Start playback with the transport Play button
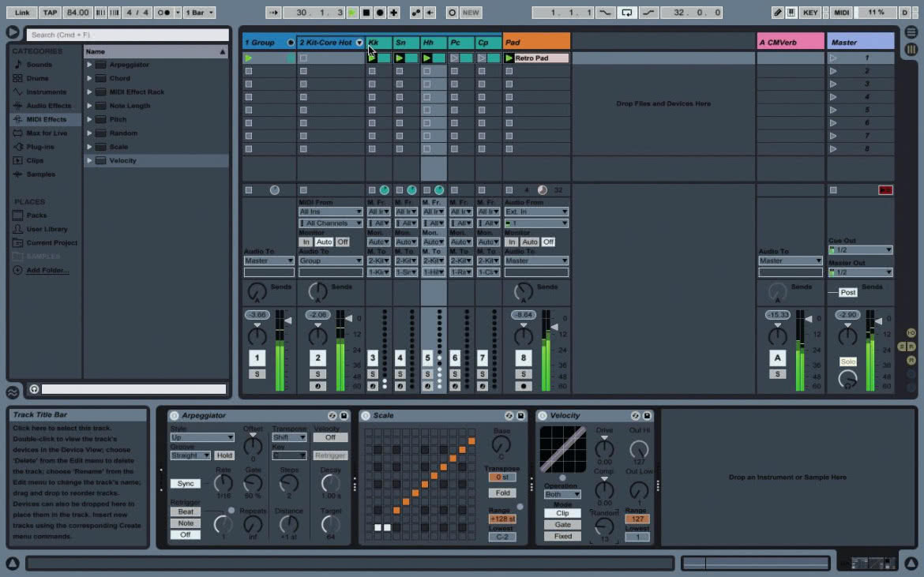924x577 pixels. (x=351, y=13)
